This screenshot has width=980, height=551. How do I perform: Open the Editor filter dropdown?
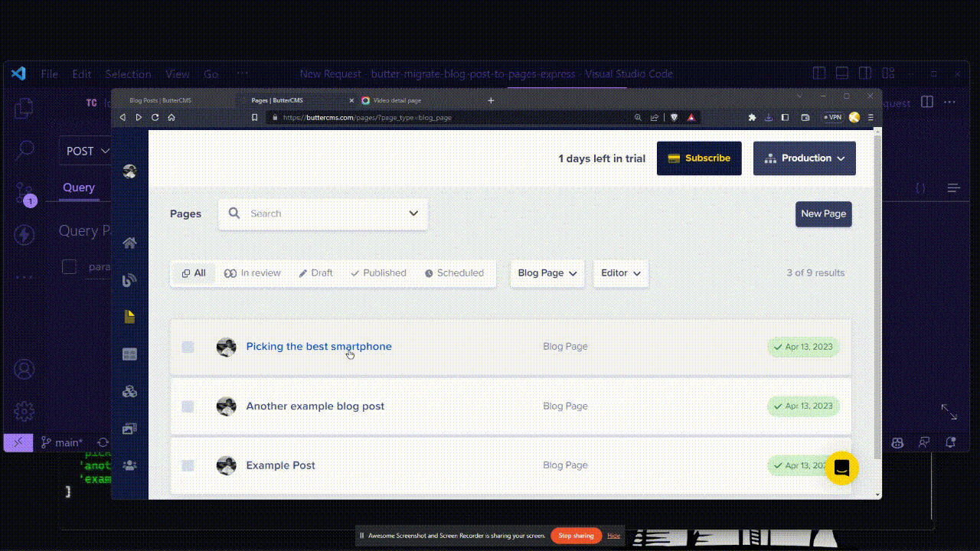[620, 273]
